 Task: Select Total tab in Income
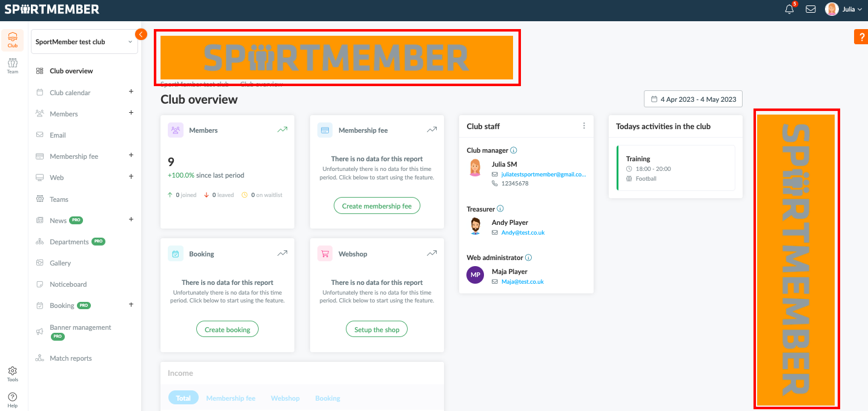pos(184,398)
